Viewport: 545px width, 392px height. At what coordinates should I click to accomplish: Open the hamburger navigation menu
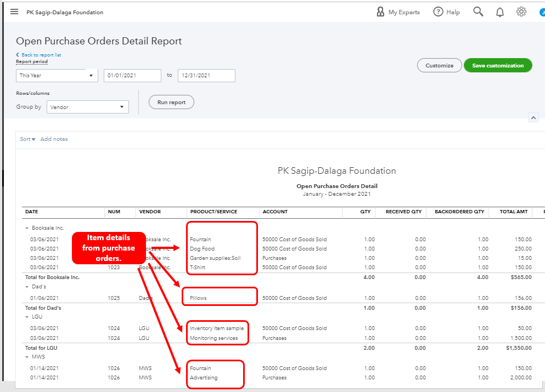tap(14, 12)
